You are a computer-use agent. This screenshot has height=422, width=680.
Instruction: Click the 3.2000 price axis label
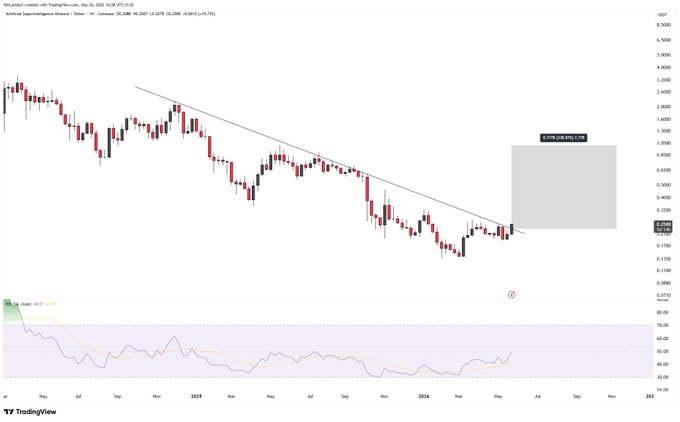[x=664, y=80]
